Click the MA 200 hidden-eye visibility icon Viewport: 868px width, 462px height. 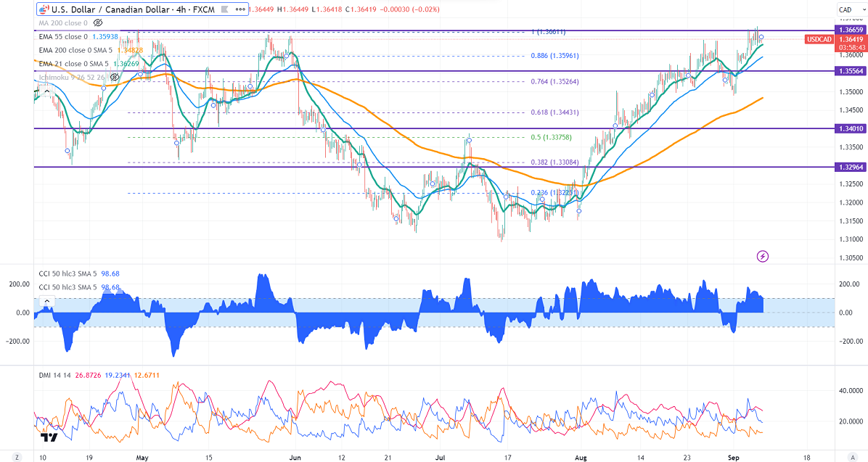tap(98, 23)
